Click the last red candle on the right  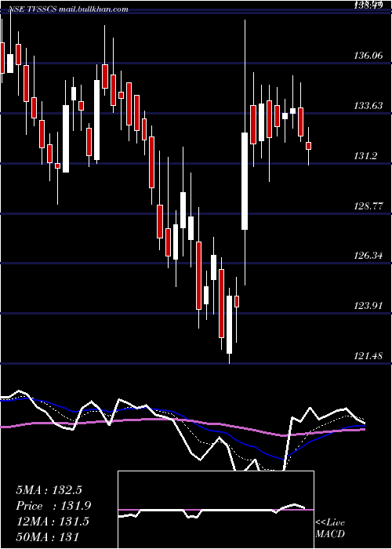[308, 146]
